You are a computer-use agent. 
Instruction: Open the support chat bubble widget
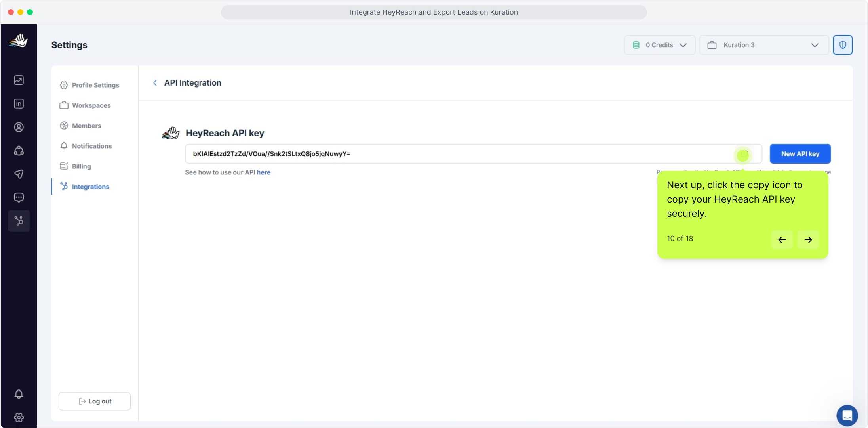847,415
